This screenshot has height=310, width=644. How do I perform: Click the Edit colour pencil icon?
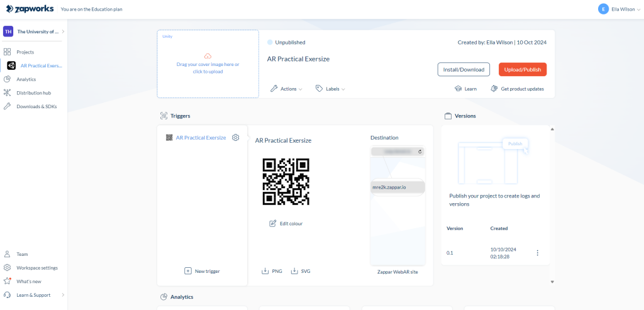[272, 223]
